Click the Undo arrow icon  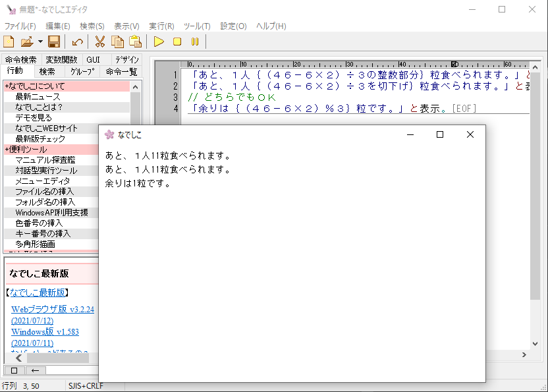[77, 42]
